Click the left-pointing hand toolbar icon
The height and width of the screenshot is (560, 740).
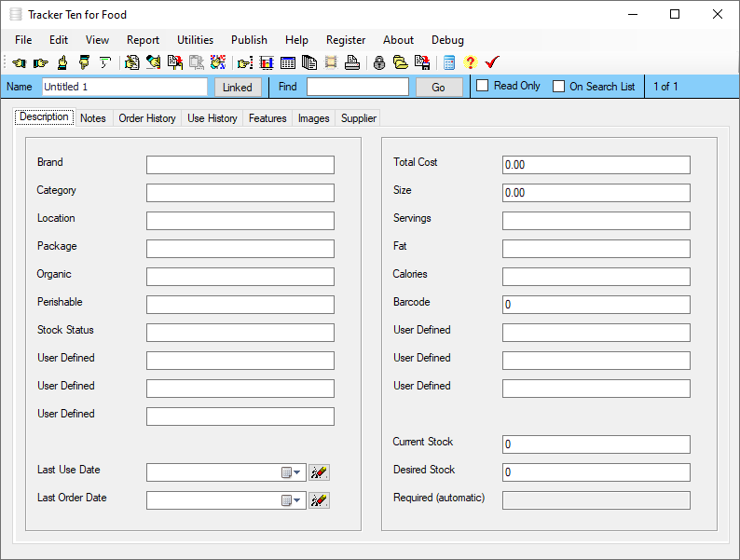click(x=19, y=63)
